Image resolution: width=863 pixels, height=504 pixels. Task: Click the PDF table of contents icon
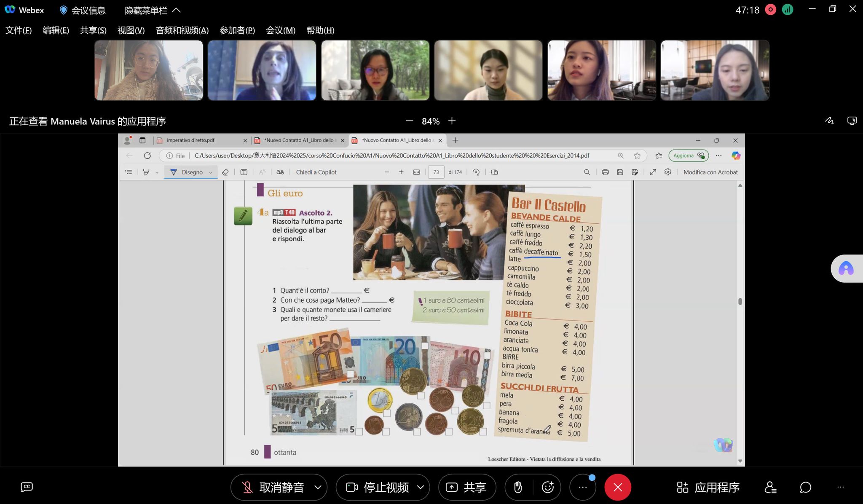coord(129,172)
